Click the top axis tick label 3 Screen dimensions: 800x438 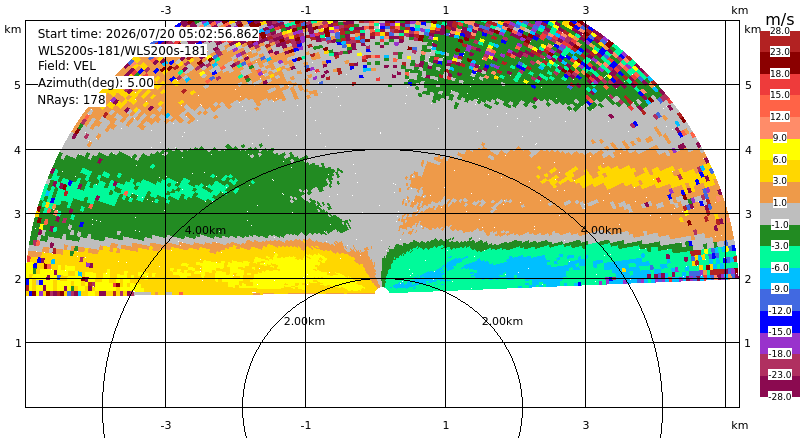click(586, 10)
